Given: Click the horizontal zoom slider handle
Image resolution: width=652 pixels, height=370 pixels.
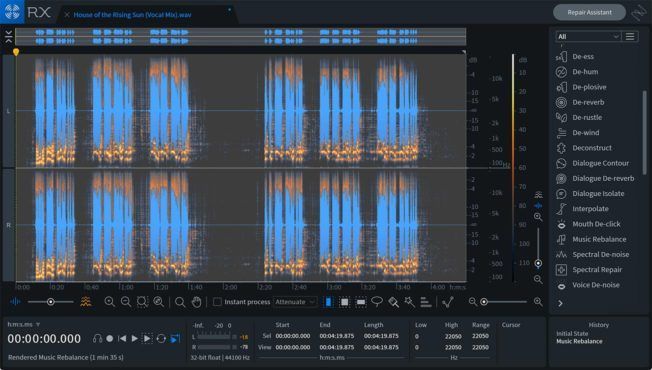Looking at the screenshot, I should (484, 302).
